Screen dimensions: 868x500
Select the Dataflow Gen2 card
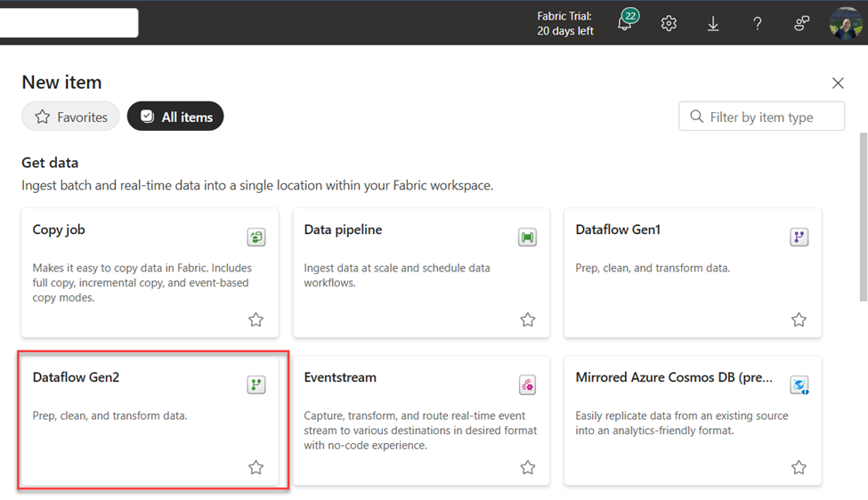[150, 420]
